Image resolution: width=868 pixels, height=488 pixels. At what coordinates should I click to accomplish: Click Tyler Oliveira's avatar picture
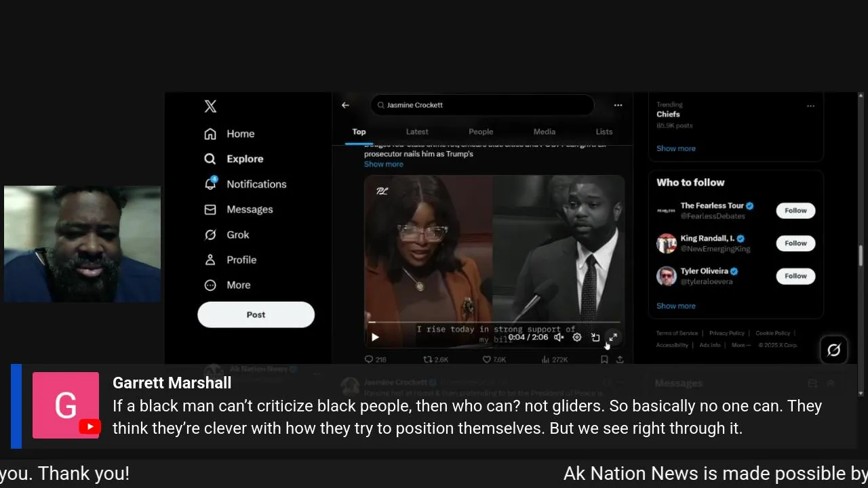coord(667,276)
